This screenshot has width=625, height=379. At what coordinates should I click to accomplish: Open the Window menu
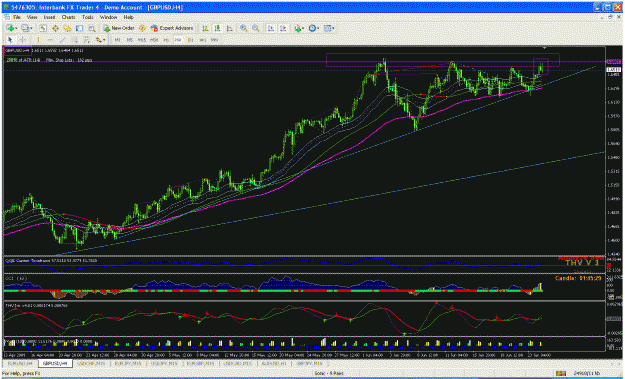tap(108, 18)
